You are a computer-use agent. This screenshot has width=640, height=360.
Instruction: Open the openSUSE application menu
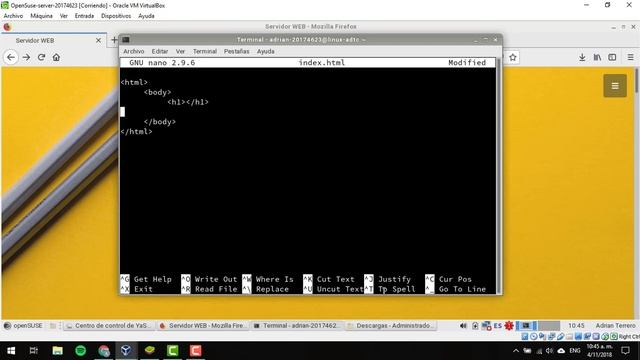[23, 326]
